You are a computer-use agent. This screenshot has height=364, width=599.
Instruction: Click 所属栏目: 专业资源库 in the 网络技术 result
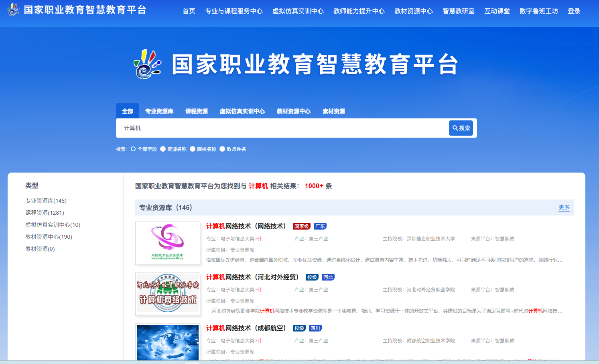point(230,250)
